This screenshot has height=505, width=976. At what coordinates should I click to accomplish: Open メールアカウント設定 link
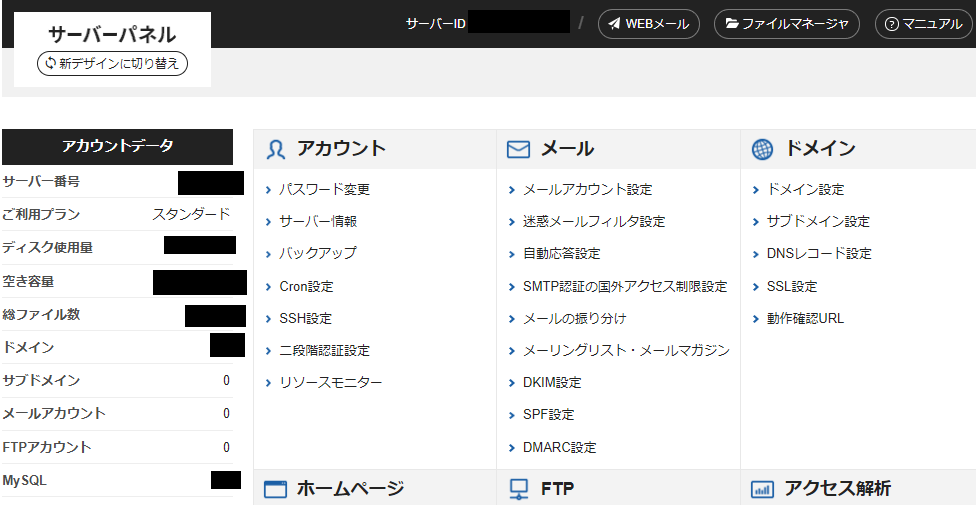587,189
